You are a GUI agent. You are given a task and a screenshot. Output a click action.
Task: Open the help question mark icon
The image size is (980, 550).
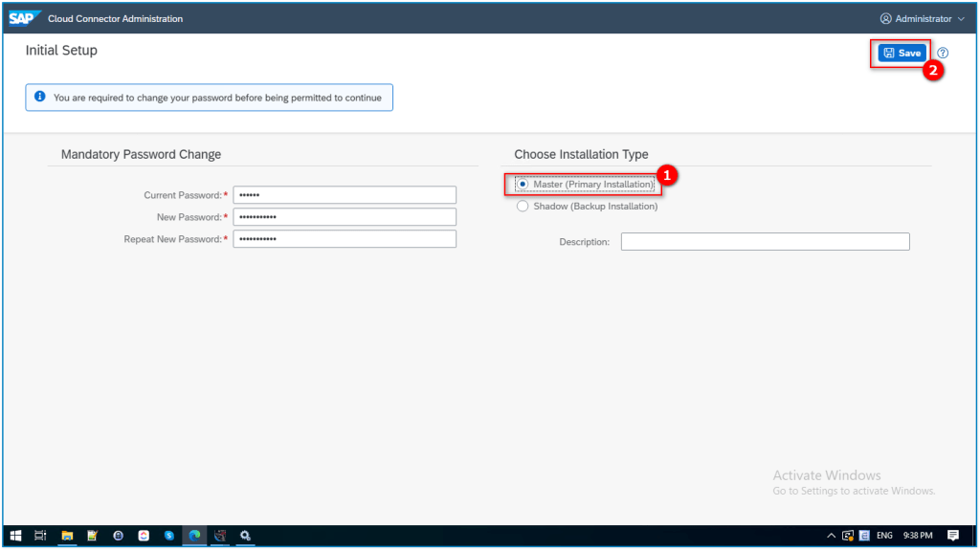point(943,54)
